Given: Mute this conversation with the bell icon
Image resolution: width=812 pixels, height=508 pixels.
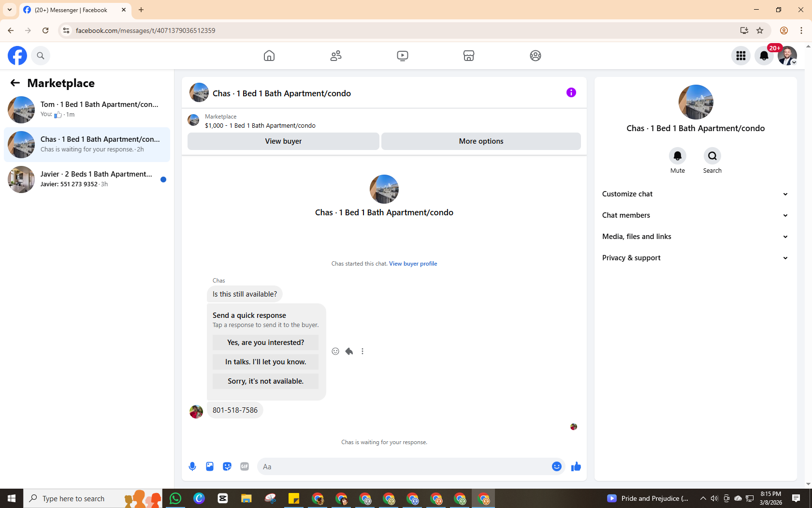Looking at the screenshot, I should (678, 156).
